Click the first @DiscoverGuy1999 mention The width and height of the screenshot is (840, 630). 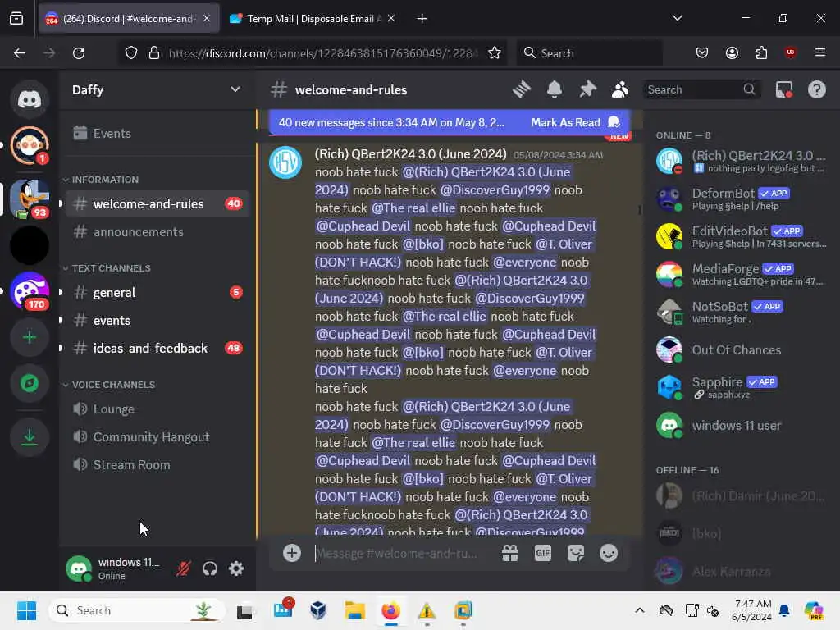coord(495,190)
